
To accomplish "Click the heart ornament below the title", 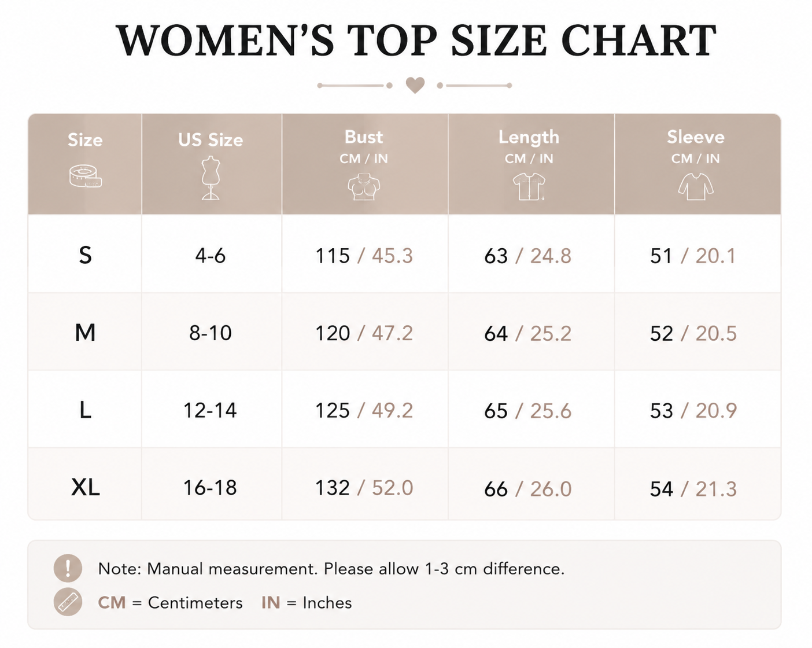I will click(x=415, y=85).
